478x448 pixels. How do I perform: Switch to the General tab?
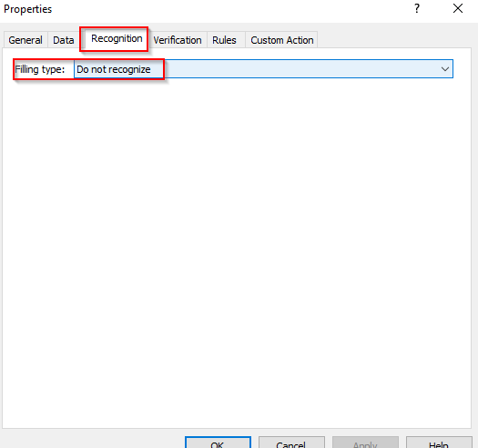pos(25,40)
